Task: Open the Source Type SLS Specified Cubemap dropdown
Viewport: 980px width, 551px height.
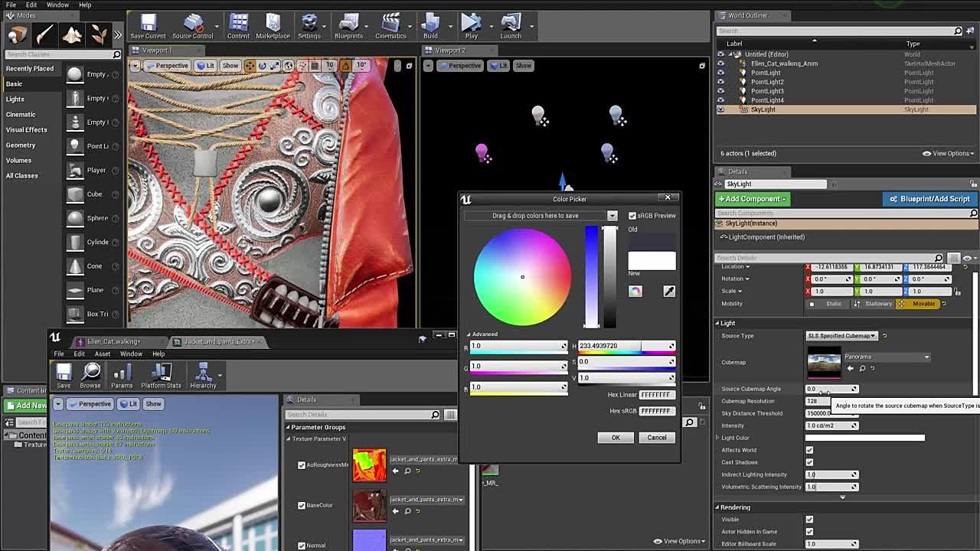Action: pyautogui.click(x=841, y=336)
